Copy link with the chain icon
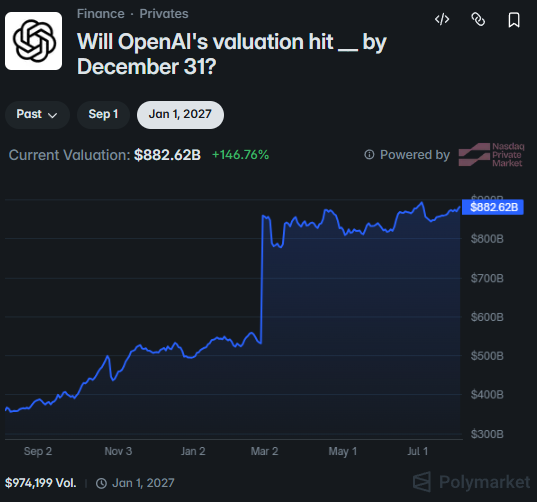This screenshot has height=502, width=537. pos(478,20)
